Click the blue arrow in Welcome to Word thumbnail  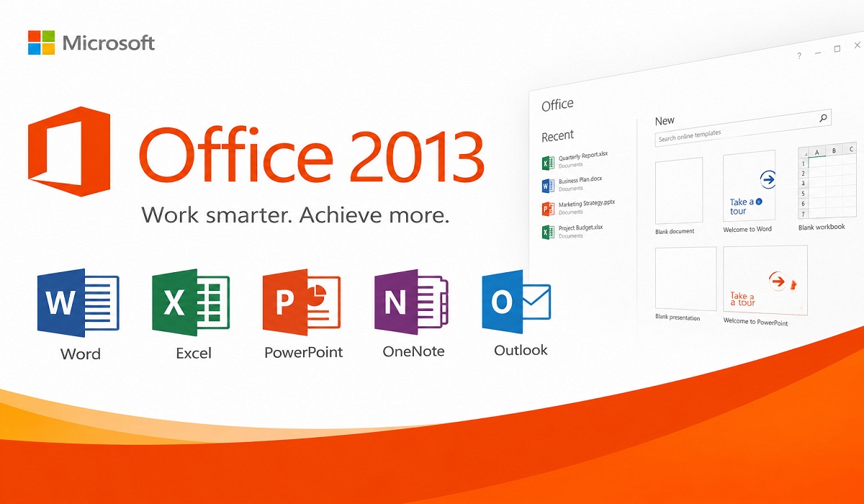[x=768, y=179]
